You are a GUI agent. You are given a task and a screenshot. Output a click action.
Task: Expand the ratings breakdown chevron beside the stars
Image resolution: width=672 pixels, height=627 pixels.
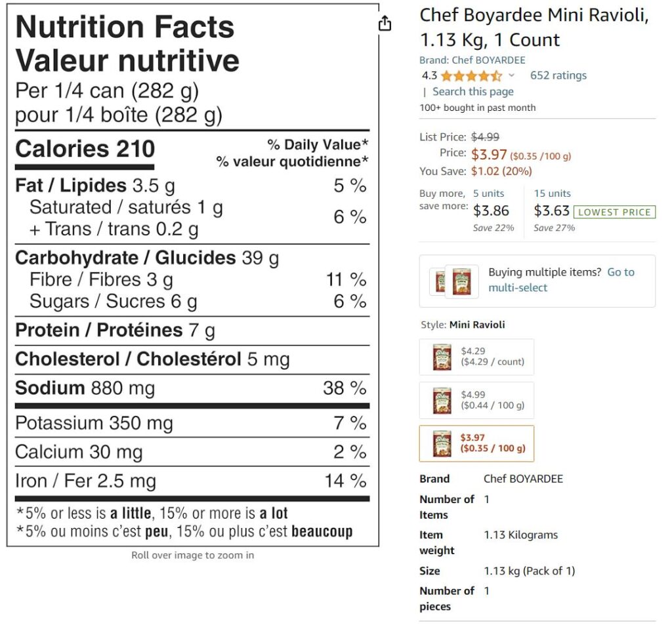pyautogui.click(x=512, y=75)
